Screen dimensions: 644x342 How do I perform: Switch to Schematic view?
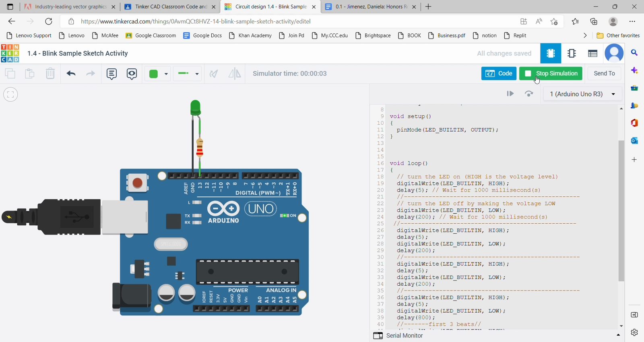click(x=572, y=53)
